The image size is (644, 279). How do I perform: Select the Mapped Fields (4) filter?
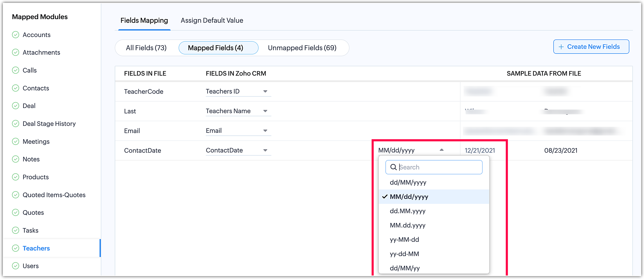216,48
